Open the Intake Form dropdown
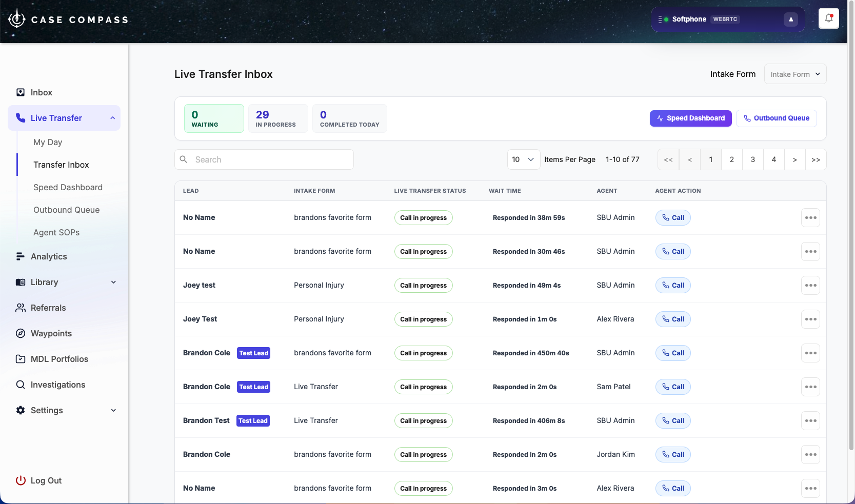This screenshot has height=504, width=855. point(795,74)
